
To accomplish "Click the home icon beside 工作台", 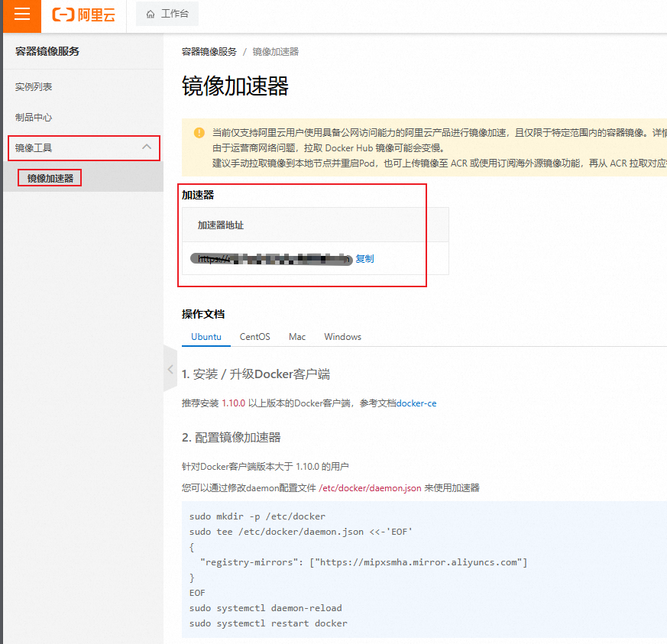I will [x=151, y=15].
